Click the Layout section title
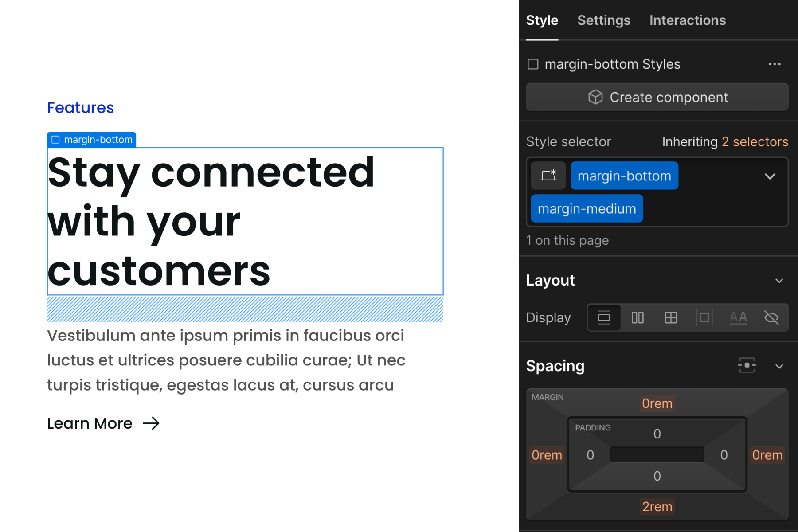Image resolution: width=798 pixels, height=532 pixels. pos(550,280)
